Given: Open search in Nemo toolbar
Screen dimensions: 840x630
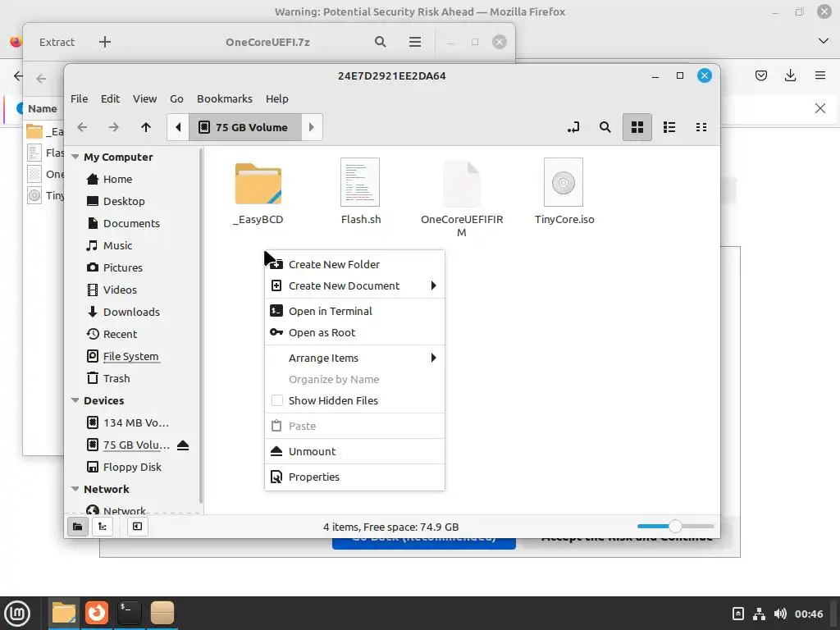Looking at the screenshot, I should 605,127.
